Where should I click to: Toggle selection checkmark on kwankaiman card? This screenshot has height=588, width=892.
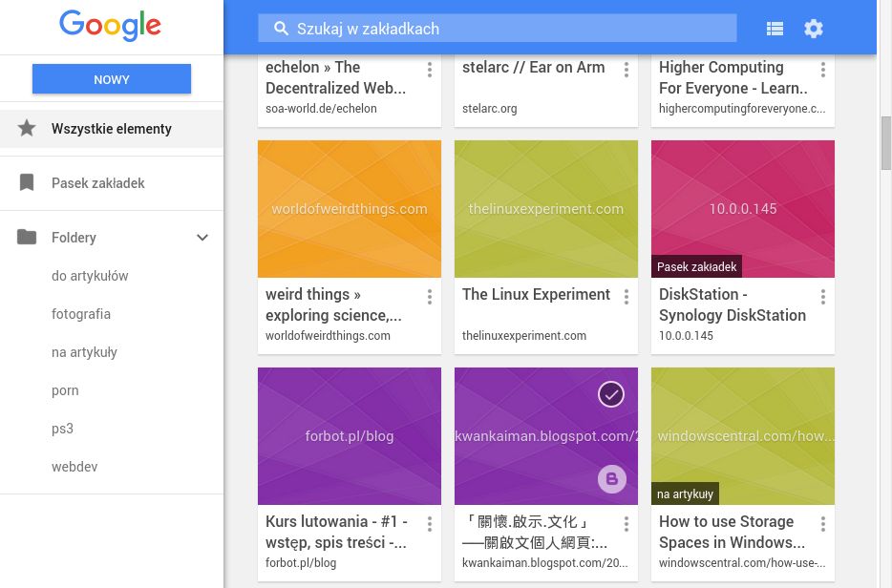[x=611, y=394]
